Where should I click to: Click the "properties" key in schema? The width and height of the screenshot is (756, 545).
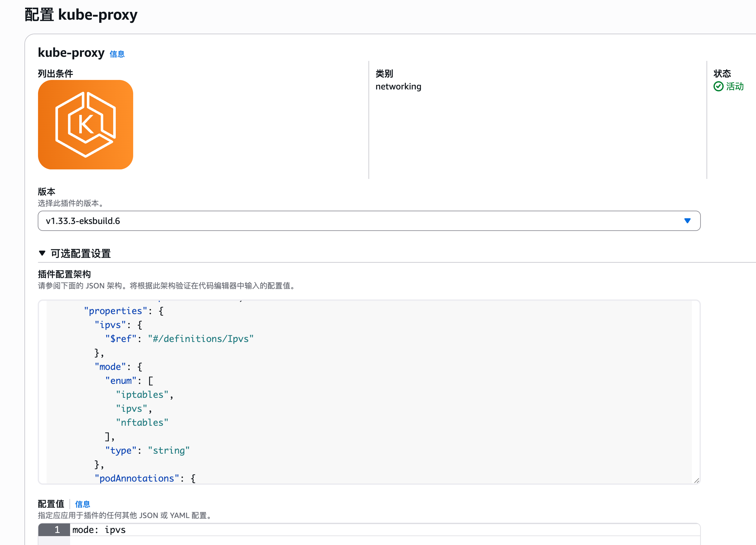pos(115,311)
